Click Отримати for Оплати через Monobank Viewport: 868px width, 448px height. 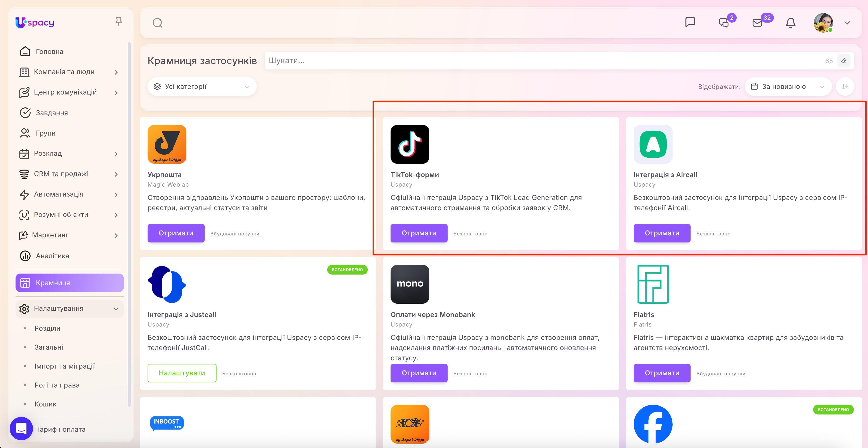[419, 373]
